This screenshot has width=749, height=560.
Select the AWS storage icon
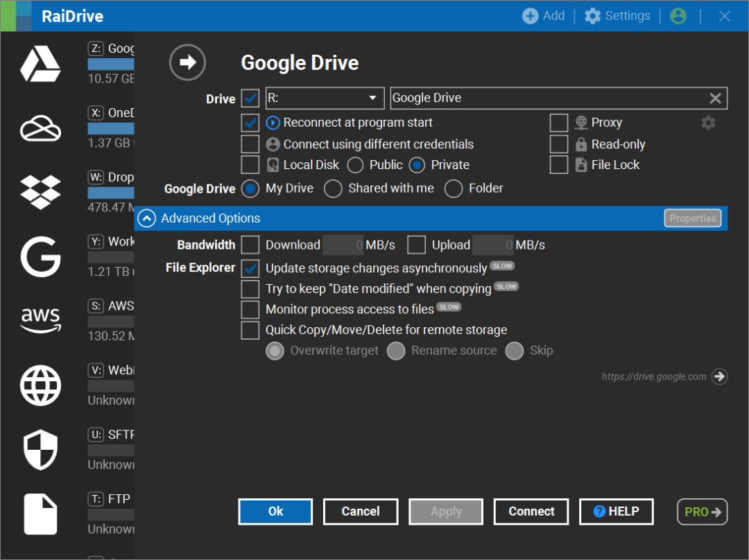point(40,320)
